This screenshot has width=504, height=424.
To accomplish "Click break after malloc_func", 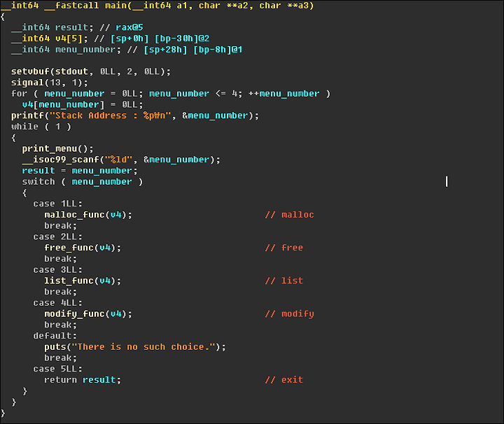I will pos(61,226).
